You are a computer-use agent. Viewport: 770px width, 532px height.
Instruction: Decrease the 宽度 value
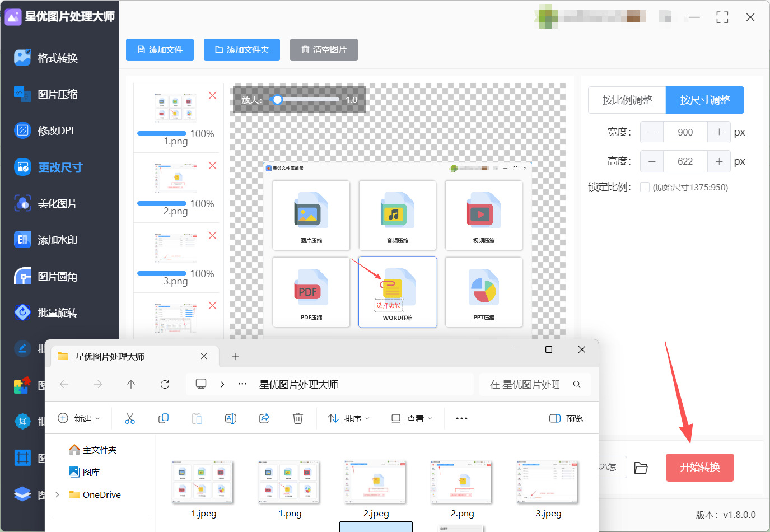click(652, 132)
